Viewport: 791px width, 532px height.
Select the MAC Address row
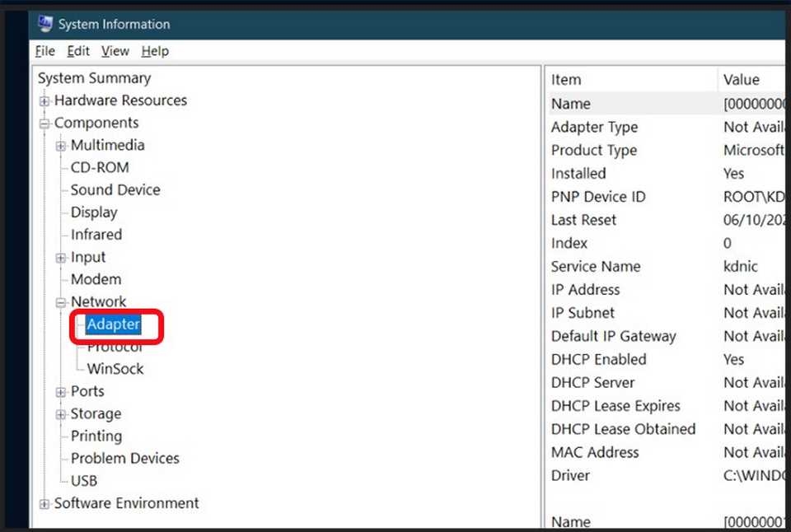595,452
